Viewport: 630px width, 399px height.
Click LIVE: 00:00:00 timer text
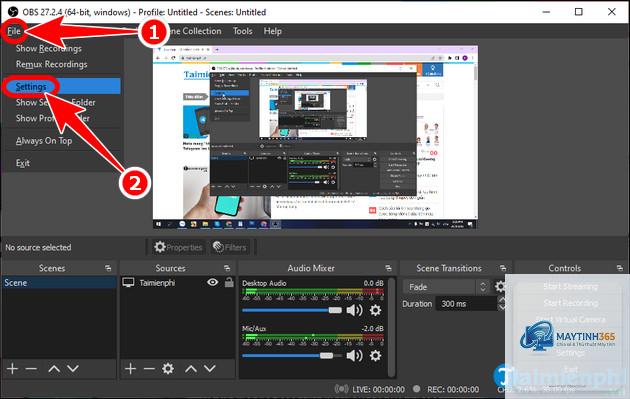pos(378,389)
